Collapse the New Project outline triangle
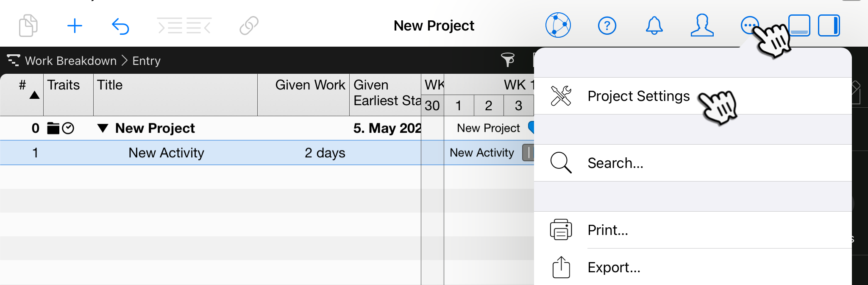This screenshot has height=285, width=868. 103,128
